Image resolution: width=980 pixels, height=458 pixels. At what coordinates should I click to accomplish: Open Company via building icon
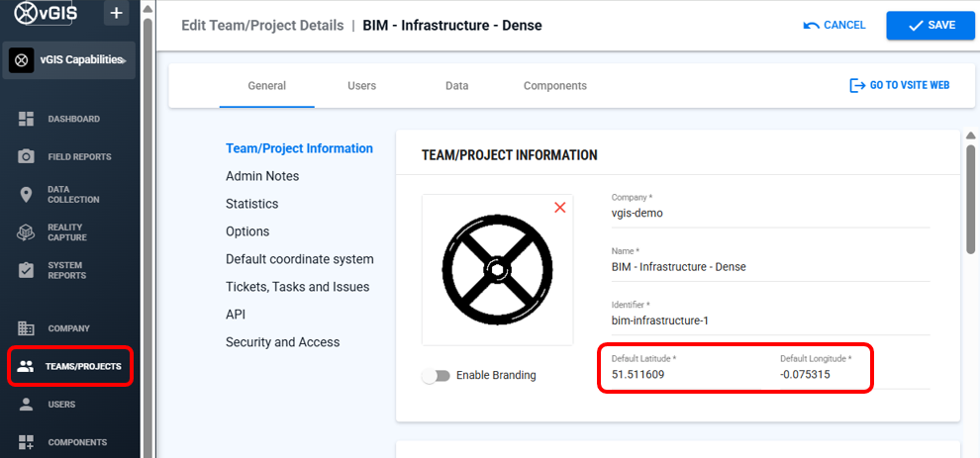[x=26, y=328]
